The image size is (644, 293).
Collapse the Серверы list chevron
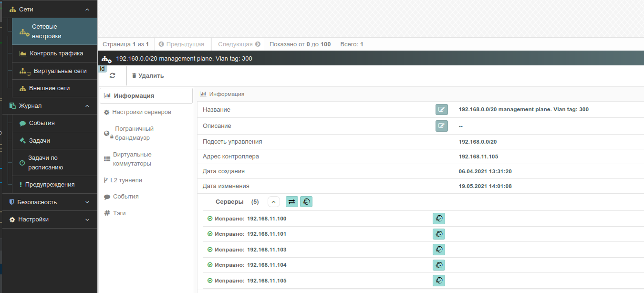click(273, 202)
